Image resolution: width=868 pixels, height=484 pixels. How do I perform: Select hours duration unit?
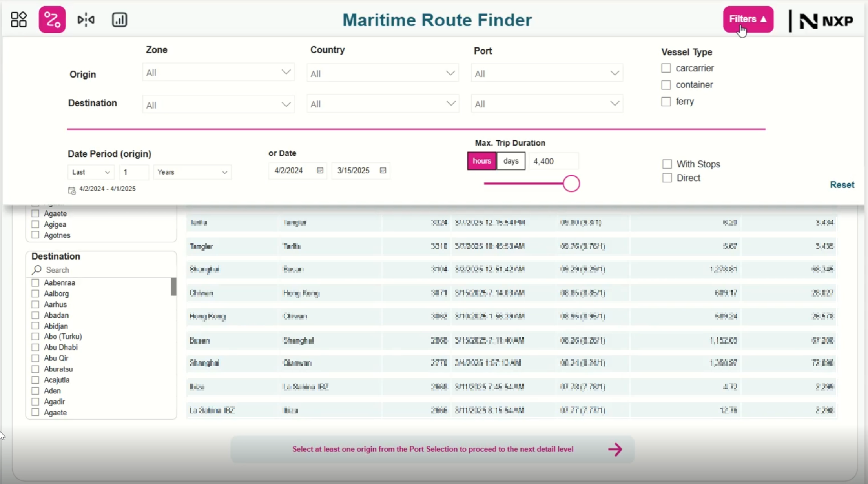[x=481, y=161]
